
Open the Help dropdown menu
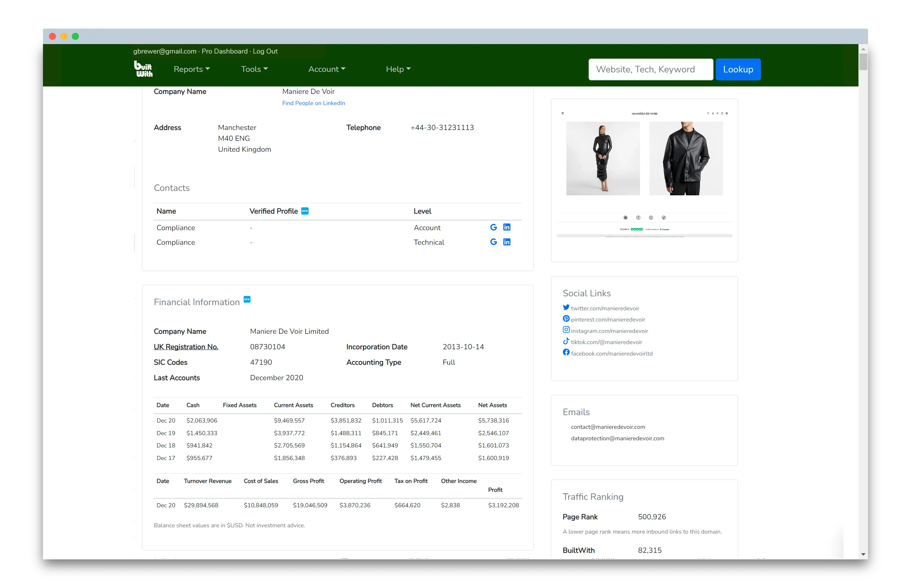[x=398, y=69]
